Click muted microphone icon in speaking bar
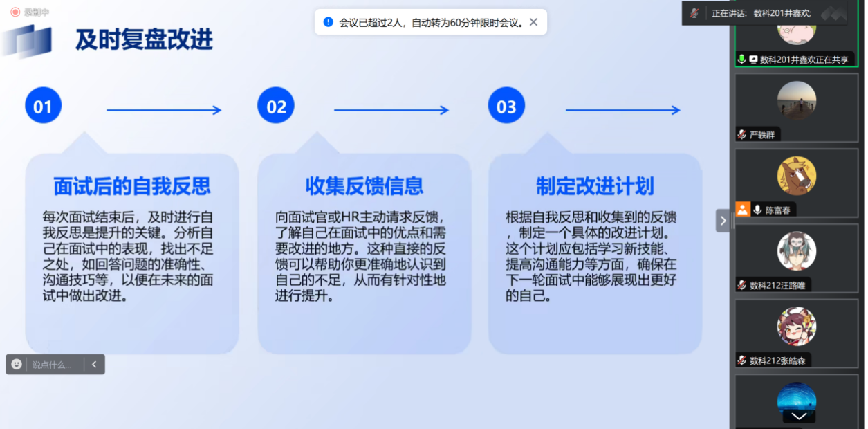The width and height of the screenshot is (868, 429). (x=694, y=13)
